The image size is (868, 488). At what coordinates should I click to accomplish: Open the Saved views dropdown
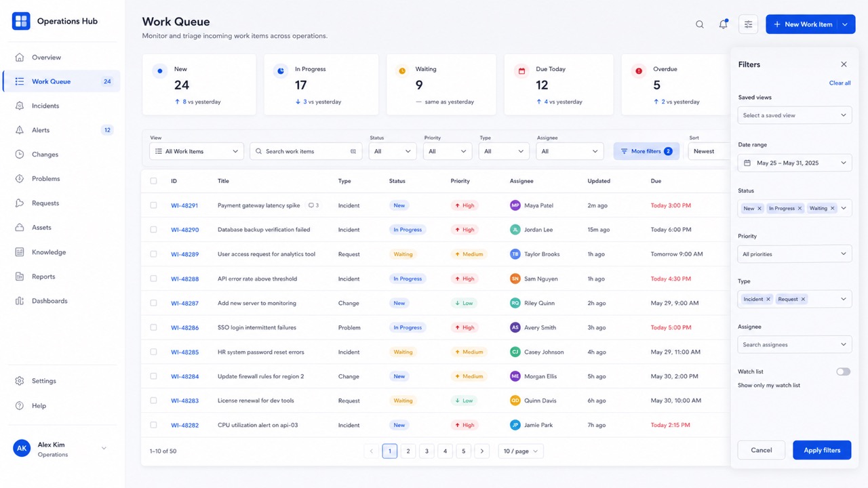coord(795,115)
